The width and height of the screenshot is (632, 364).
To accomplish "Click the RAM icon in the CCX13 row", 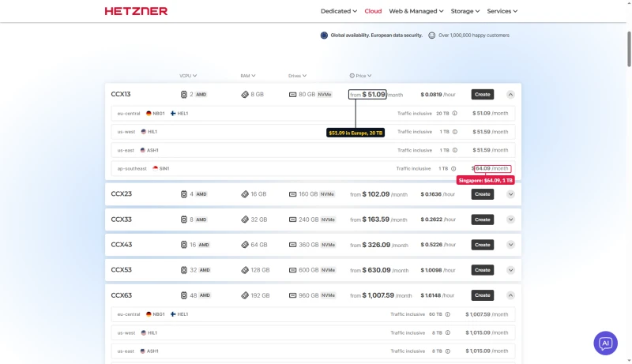I will click(245, 95).
